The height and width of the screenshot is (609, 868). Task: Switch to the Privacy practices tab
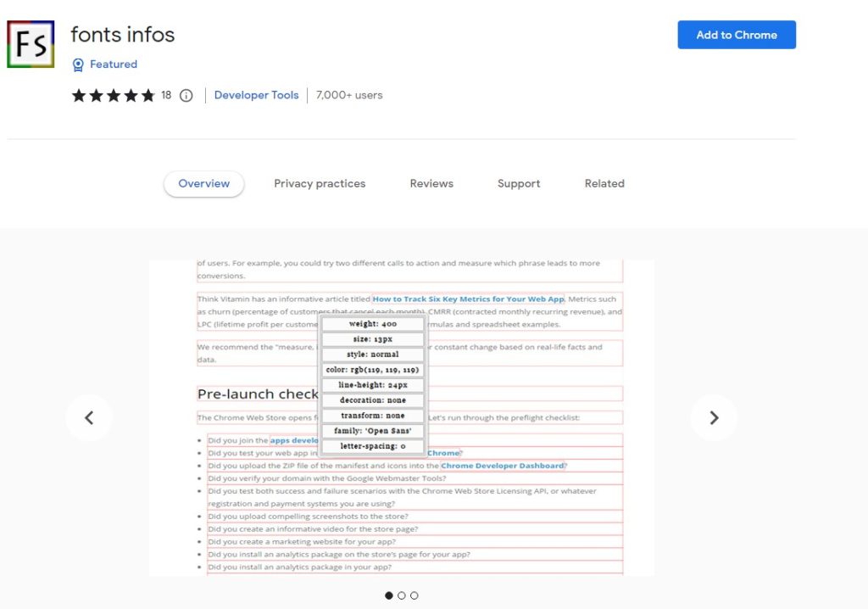[x=320, y=183]
